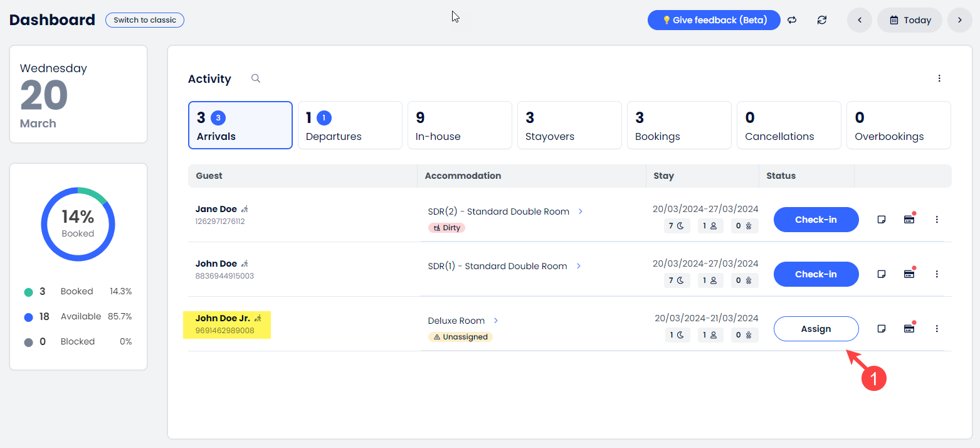
Task: Switch to the Departures tab
Action: pos(350,125)
